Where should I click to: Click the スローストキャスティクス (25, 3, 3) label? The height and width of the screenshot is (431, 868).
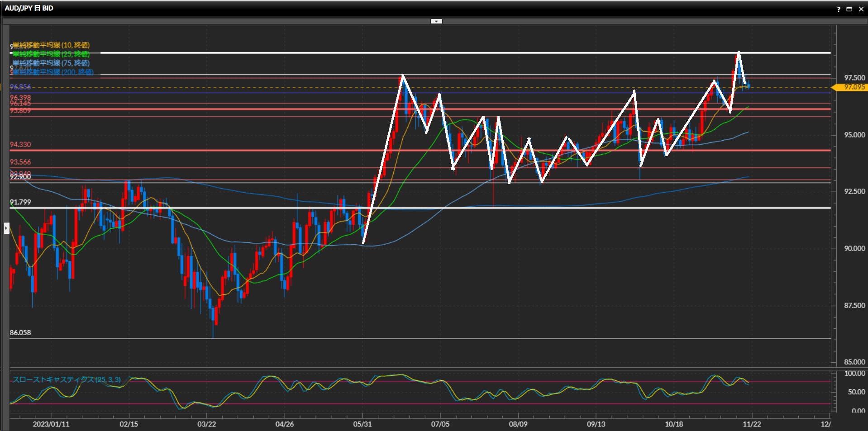pos(67,379)
